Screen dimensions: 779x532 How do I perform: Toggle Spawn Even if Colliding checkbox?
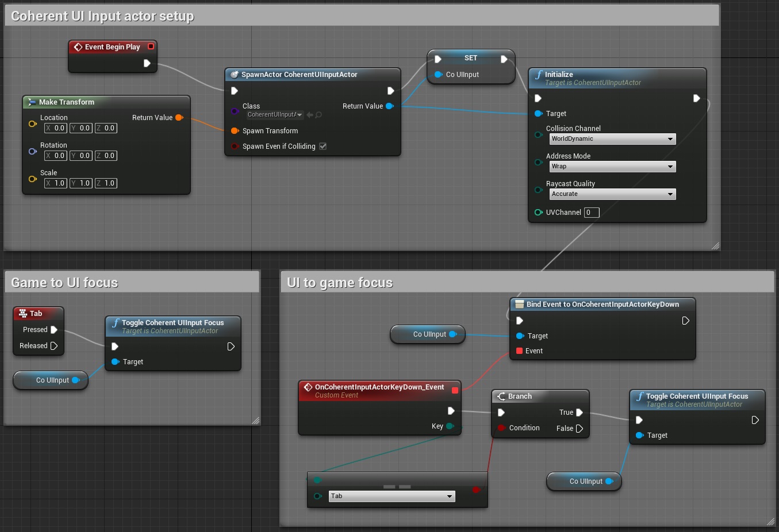tap(323, 147)
